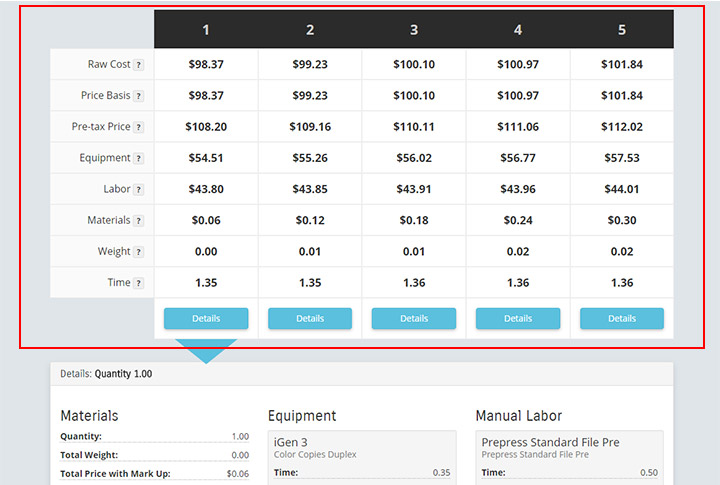Click the Total Weight label
720x485 pixels.
pyautogui.click(x=89, y=455)
